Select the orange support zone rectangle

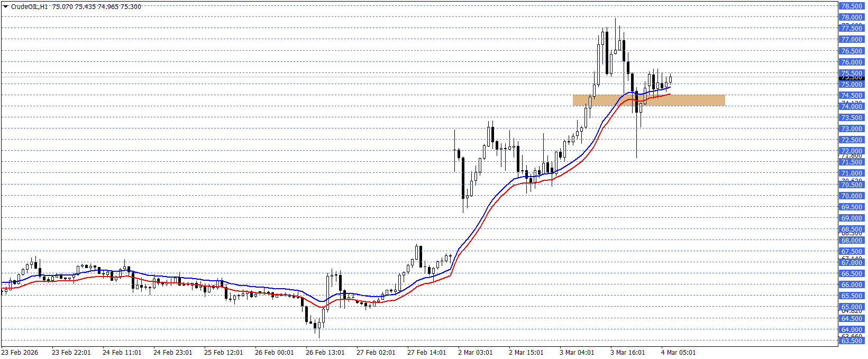click(648, 100)
